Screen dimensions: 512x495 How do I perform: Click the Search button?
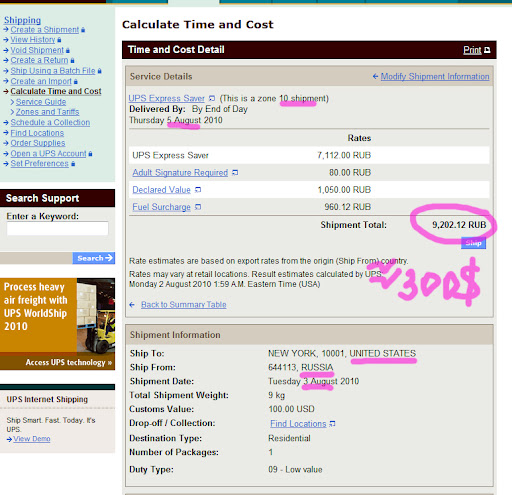point(94,258)
